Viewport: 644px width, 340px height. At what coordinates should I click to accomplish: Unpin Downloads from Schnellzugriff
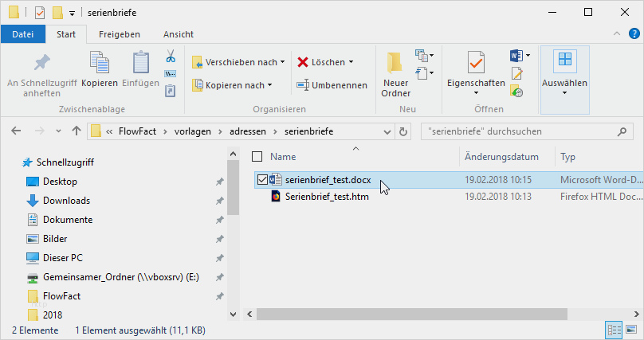click(220, 201)
